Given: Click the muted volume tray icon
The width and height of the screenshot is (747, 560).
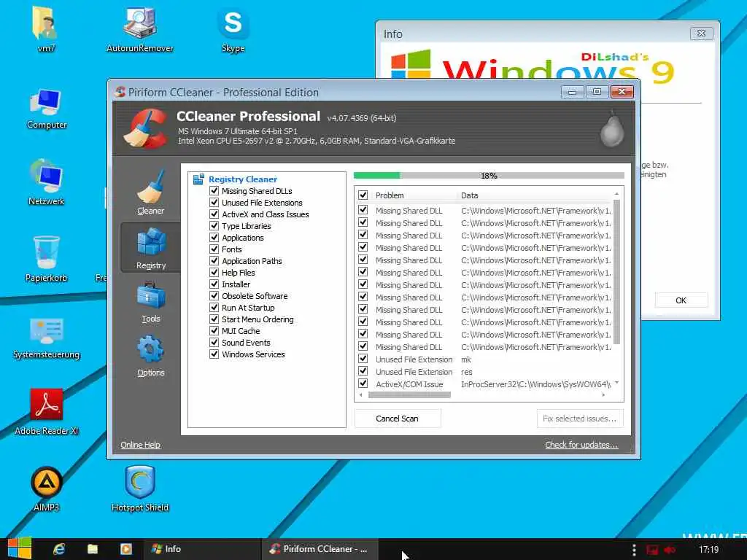Looking at the screenshot, I should (670, 550).
